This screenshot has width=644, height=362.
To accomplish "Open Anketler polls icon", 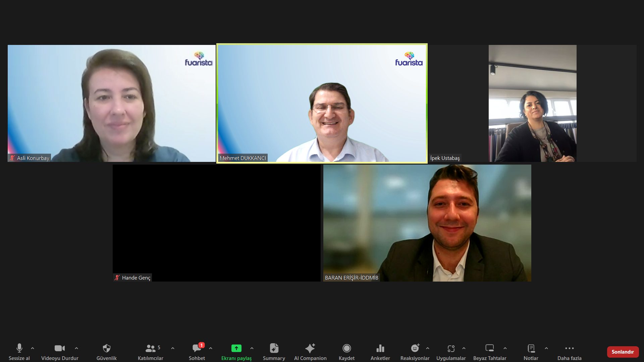I will (380, 349).
